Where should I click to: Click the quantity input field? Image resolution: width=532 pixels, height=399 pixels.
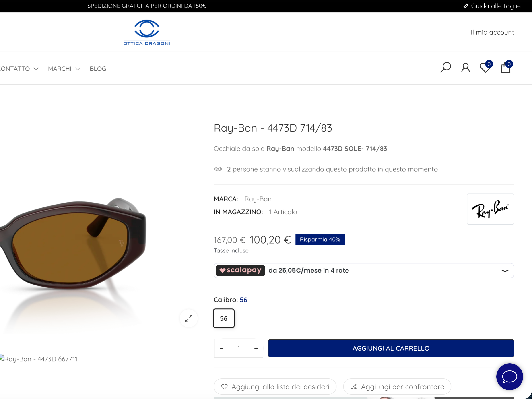pos(239,348)
